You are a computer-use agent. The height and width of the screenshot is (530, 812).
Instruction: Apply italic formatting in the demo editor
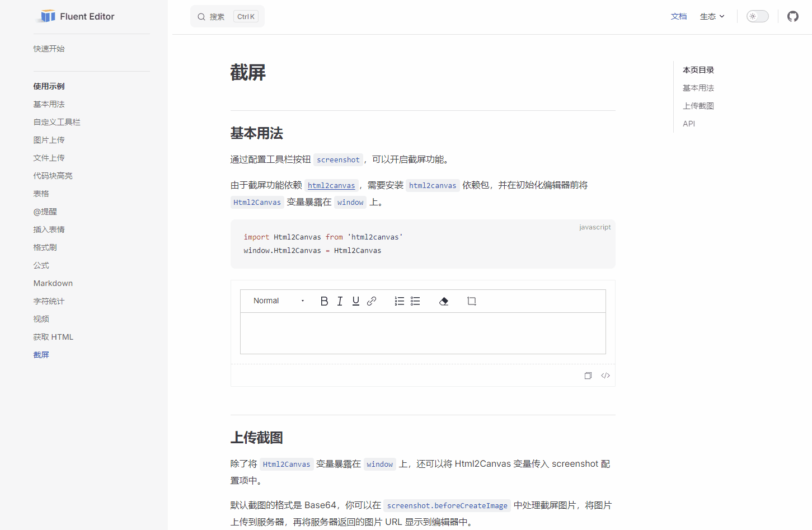340,301
